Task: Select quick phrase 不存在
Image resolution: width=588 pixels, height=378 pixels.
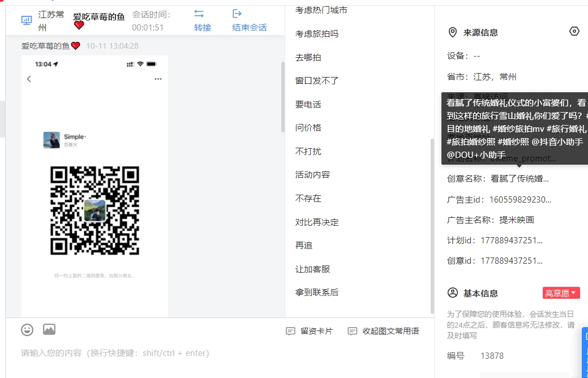Action: coord(308,198)
